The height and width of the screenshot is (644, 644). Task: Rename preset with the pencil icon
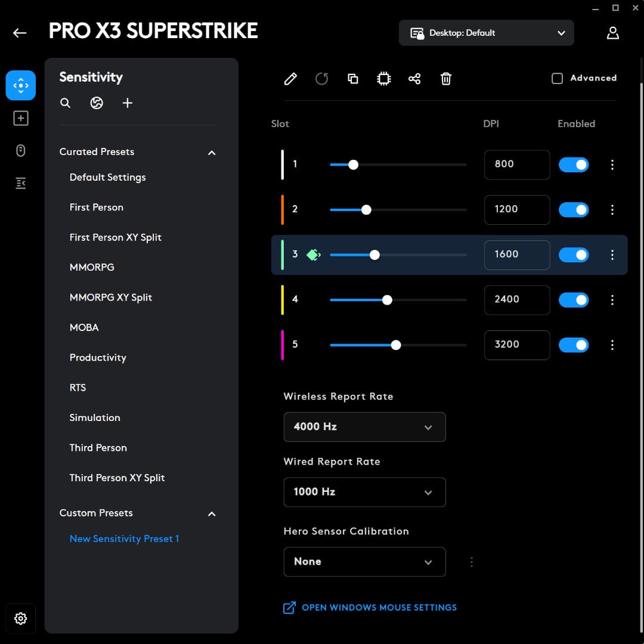(290, 79)
